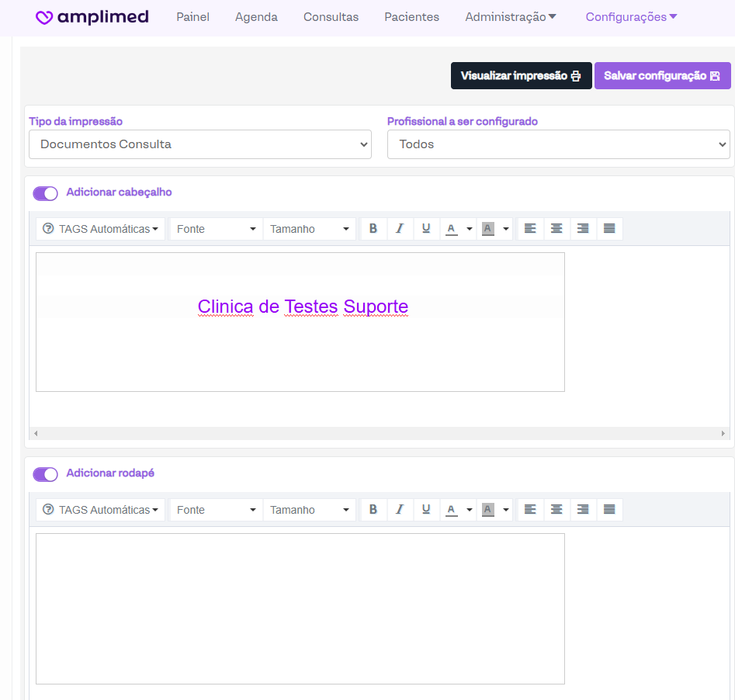The height and width of the screenshot is (700, 735).
Task: Open header text color picker
Action: point(452,229)
